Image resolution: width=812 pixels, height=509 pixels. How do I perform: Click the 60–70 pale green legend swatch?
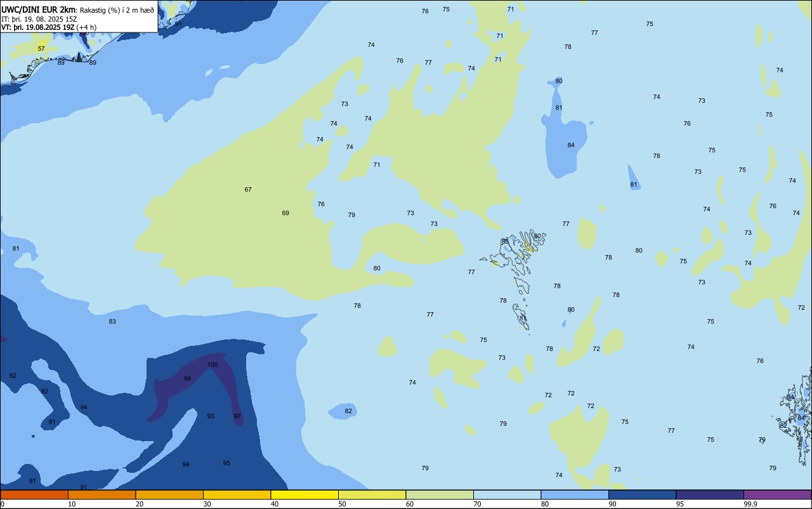pyautogui.click(x=440, y=494)
